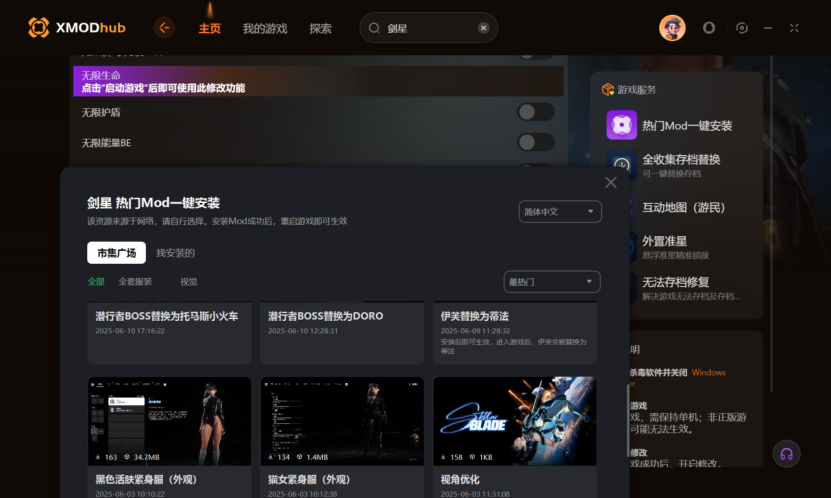Filter mods by 全部
The image size is (831, 498).
coord(96,281)
